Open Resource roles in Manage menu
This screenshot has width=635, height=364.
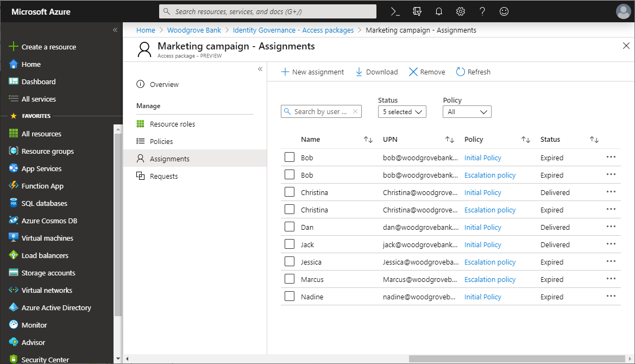coord(172,124)
